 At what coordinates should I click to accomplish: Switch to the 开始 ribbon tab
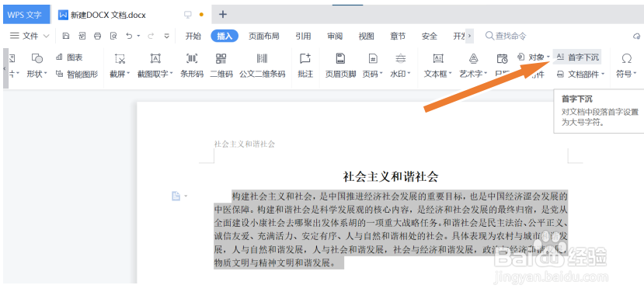[193, 37]
